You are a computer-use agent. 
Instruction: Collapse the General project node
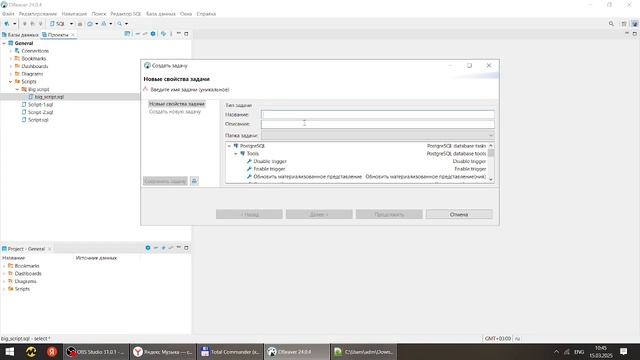(x=4, y=43)
